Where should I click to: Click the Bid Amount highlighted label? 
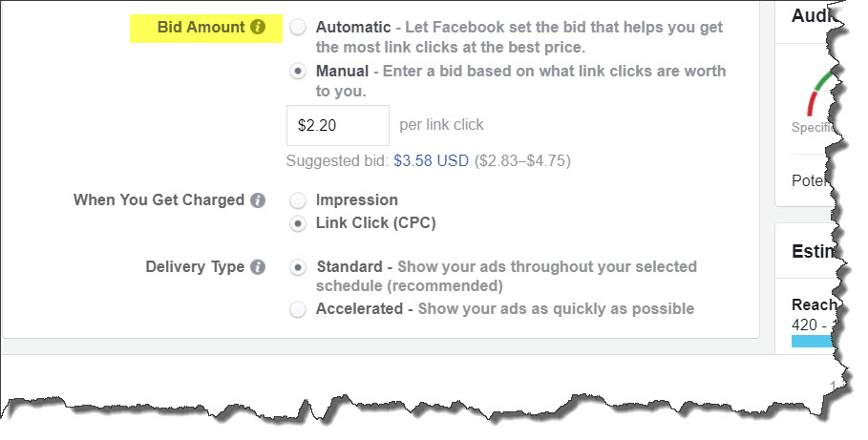201,27
